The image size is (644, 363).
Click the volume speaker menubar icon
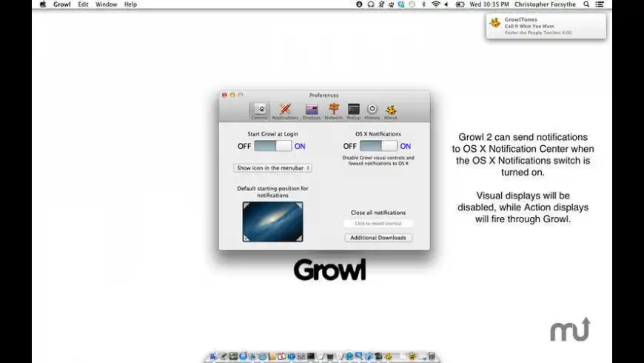click(x=446, y=4)
